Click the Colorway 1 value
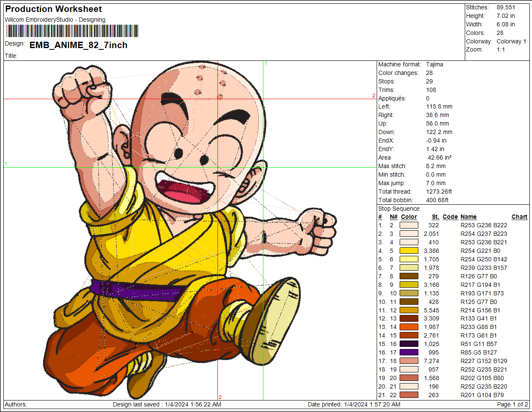 511,41
